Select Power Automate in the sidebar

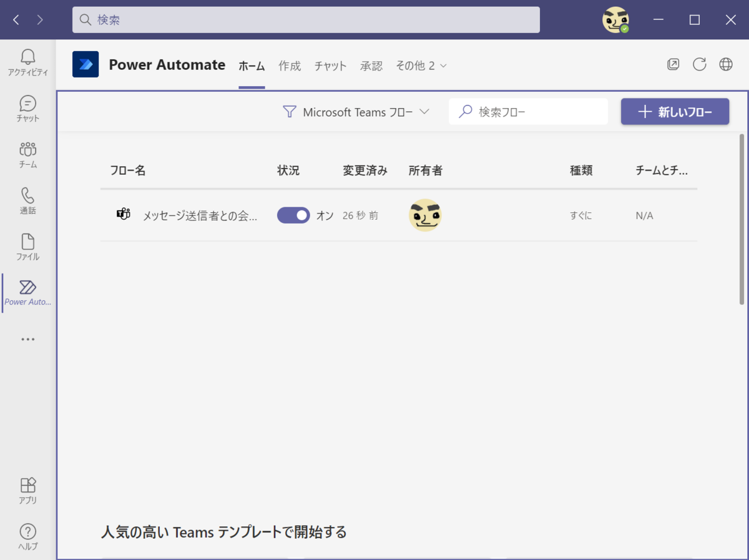(x=27, y=293)
